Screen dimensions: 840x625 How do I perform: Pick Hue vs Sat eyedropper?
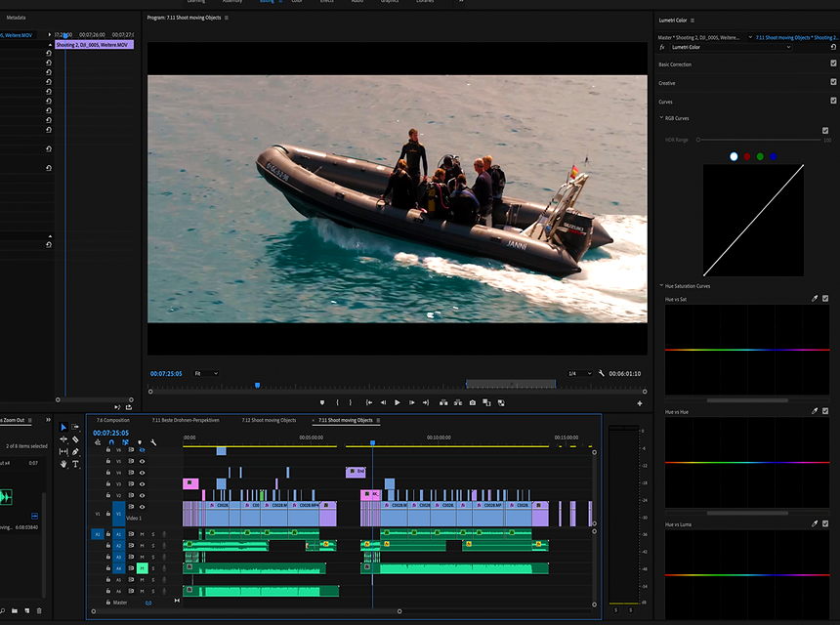coord(815,299)
